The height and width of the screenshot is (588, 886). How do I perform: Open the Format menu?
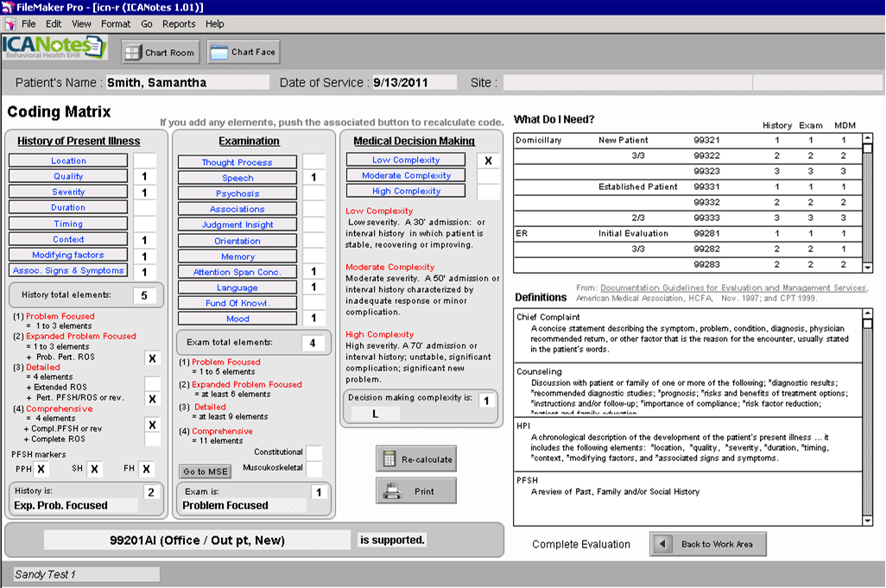[x=116, y=24]
